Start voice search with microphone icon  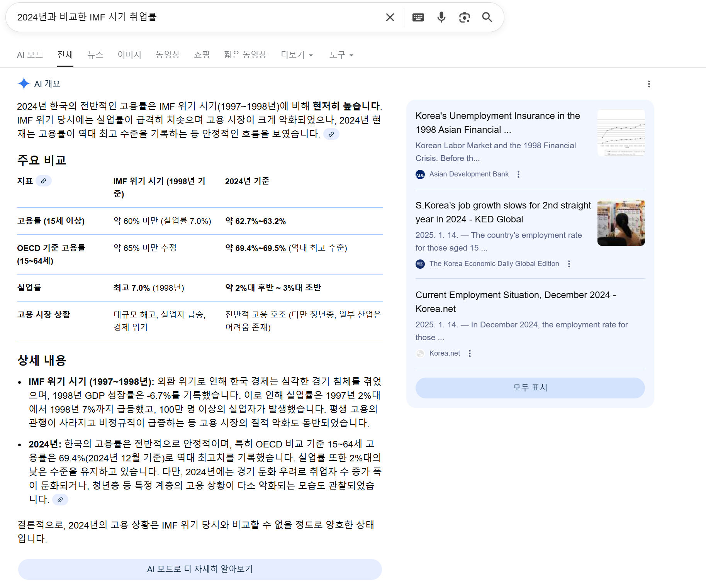[x=441, y=17]
